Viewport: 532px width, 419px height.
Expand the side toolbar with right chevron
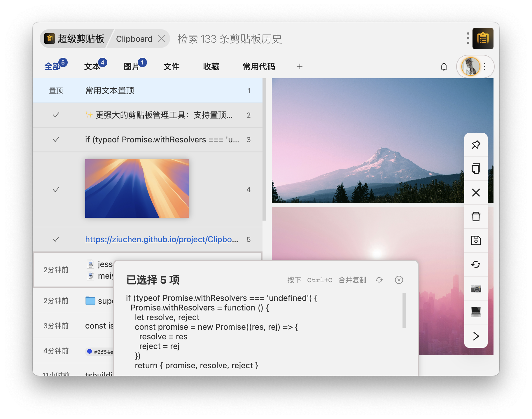(x=476, y=336)
